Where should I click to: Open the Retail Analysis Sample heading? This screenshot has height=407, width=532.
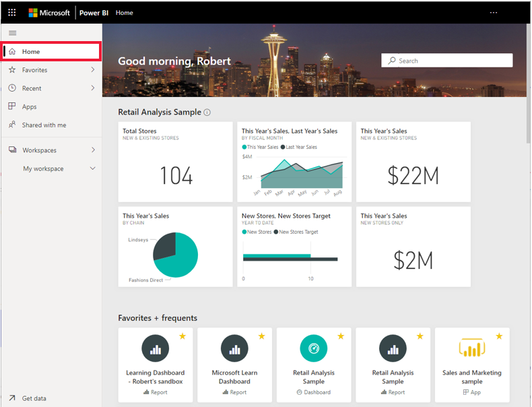[x=160, y=112]
